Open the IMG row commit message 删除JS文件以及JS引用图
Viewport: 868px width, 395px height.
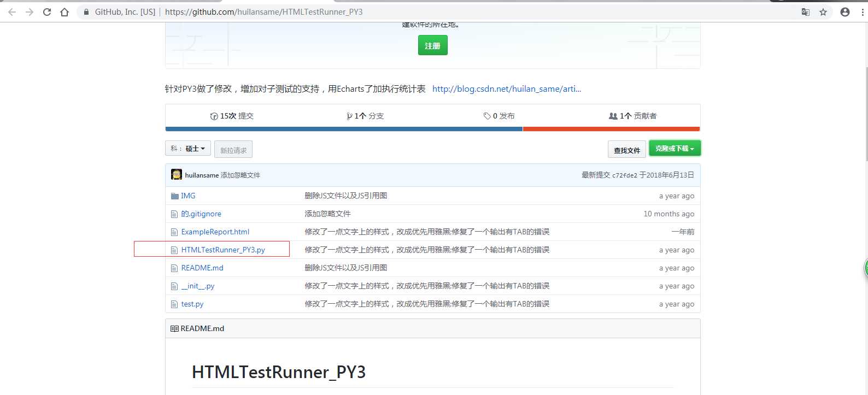[346, 196]
